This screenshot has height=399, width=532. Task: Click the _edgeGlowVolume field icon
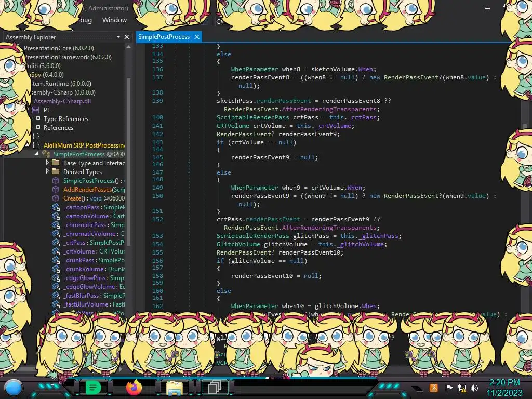[x=56, y=286]
